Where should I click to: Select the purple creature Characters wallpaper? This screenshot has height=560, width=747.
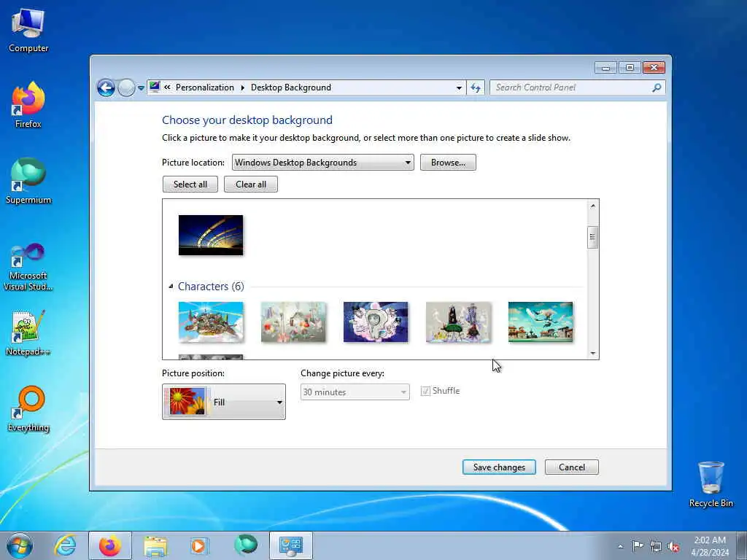(376, 322)
